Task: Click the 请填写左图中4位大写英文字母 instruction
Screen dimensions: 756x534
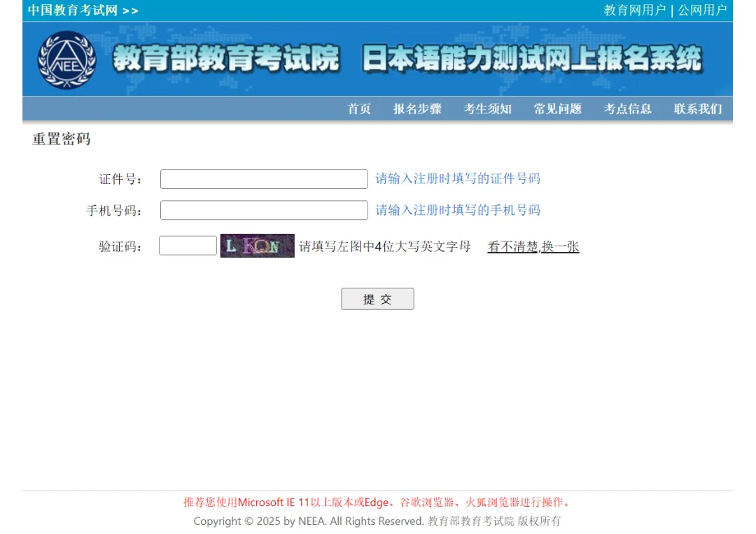Action: click(x=385, y=247)
